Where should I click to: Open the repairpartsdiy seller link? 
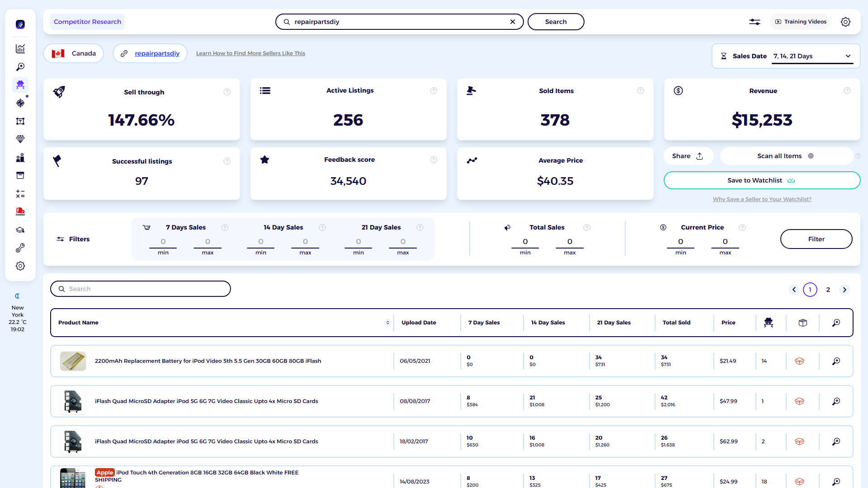pos(157,53)
